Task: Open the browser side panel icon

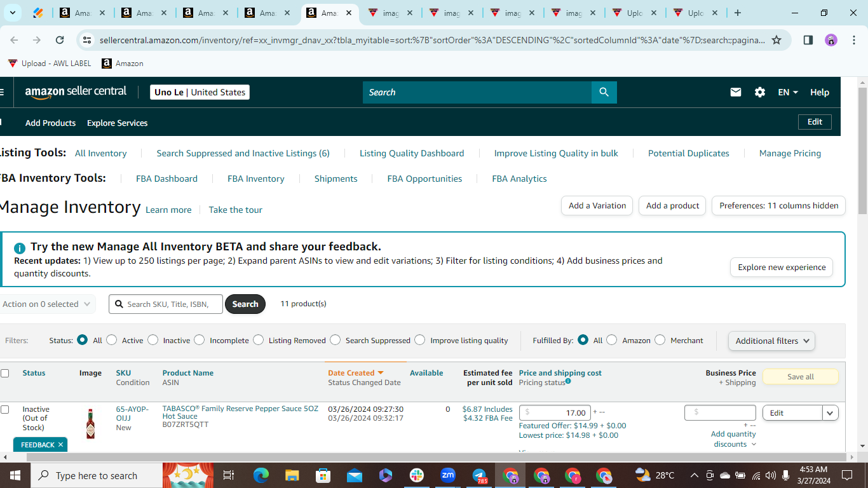Action: (808, 40)
